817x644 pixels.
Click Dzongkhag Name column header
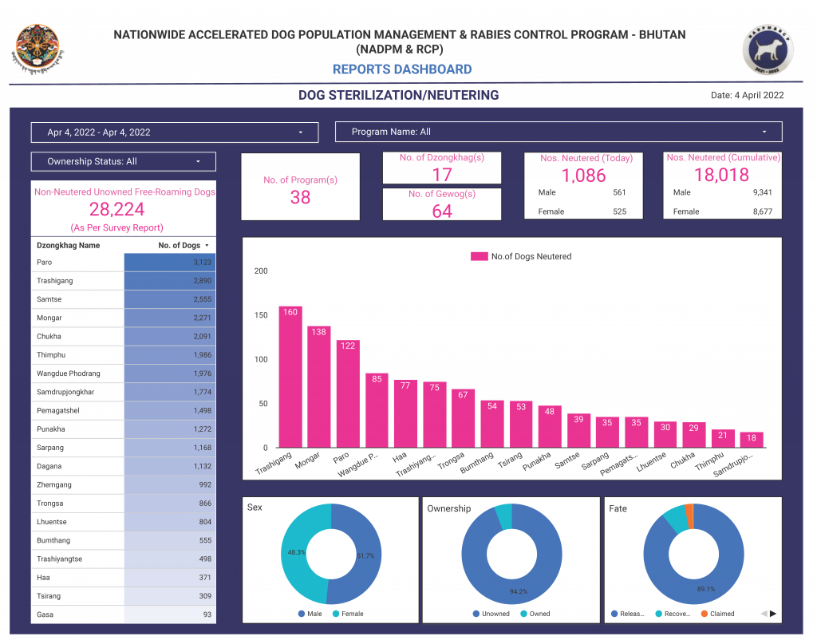pos(69,246)
